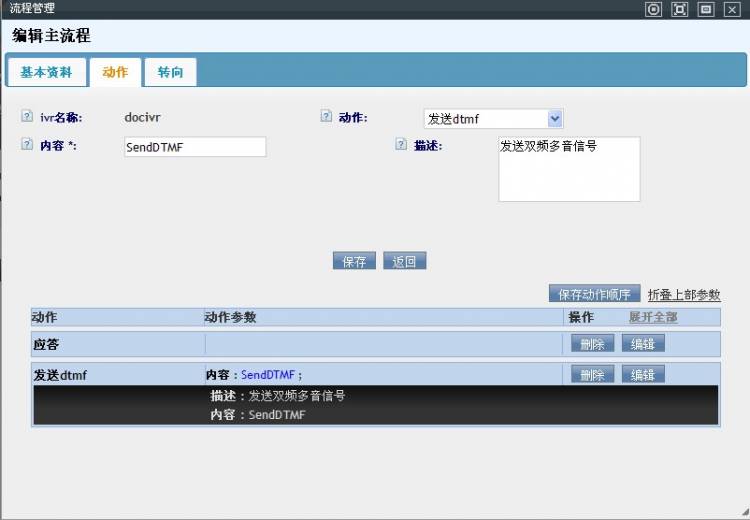The height and width of the screenshot is (520, 750).
Task: Select the 动作 tab
Action: [115, 72]
